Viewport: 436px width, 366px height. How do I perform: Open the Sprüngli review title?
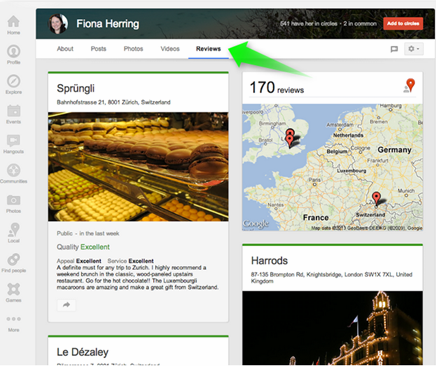click(76, 88)
